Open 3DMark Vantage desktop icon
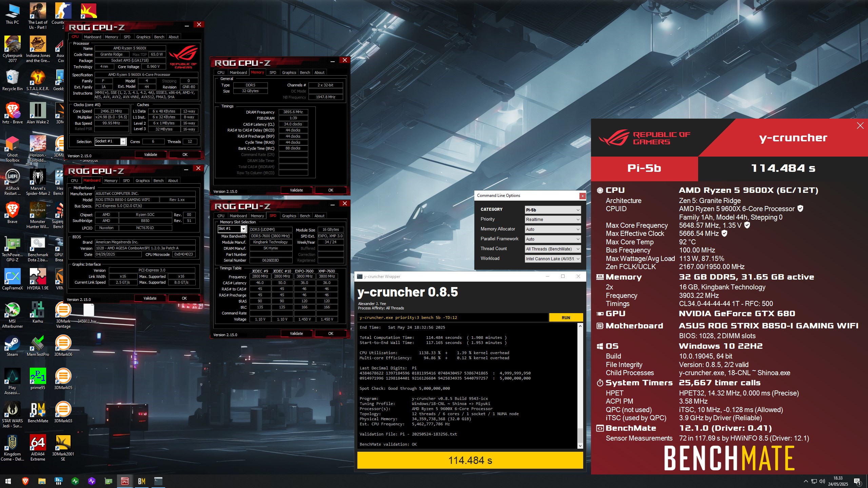The height and width of the screenshot is (488, 868). pos(63,315)
